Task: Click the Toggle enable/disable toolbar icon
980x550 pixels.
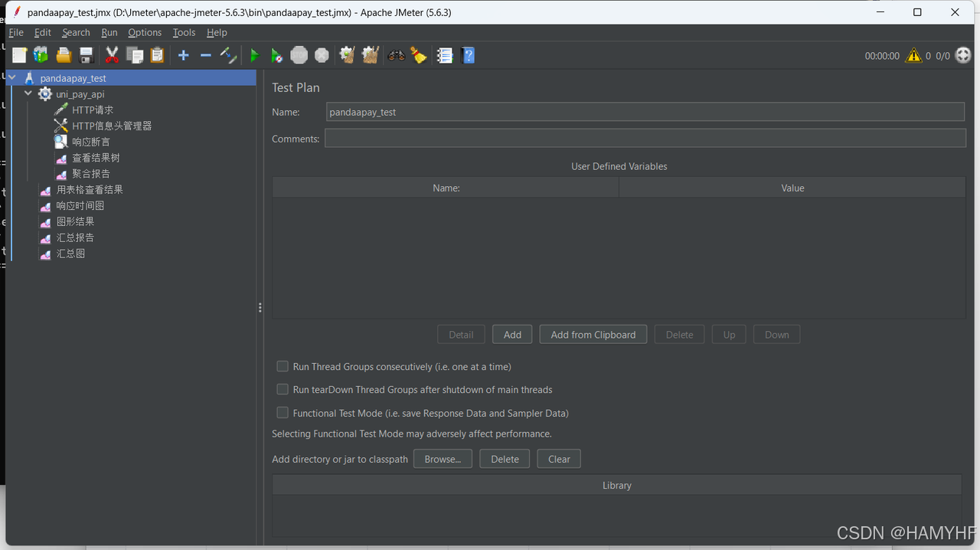Action: coord(228,55)
